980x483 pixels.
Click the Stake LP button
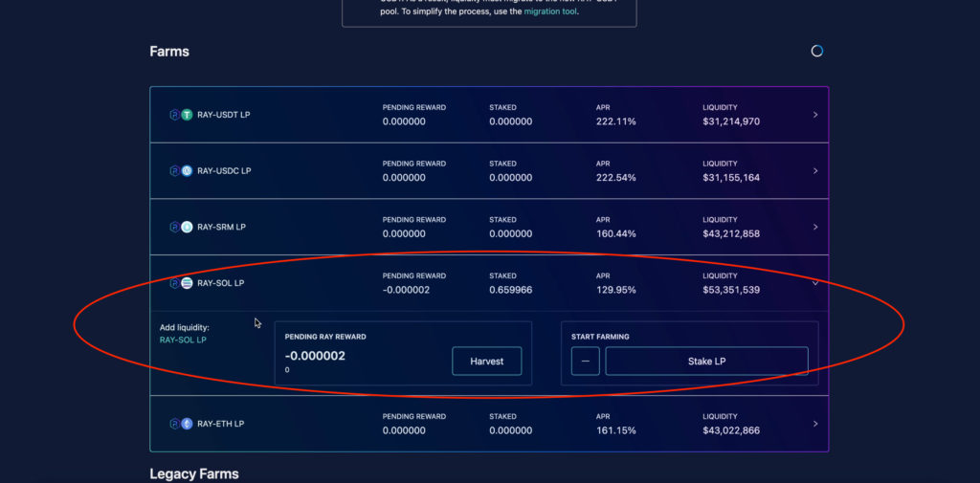(x=706, y=362)
